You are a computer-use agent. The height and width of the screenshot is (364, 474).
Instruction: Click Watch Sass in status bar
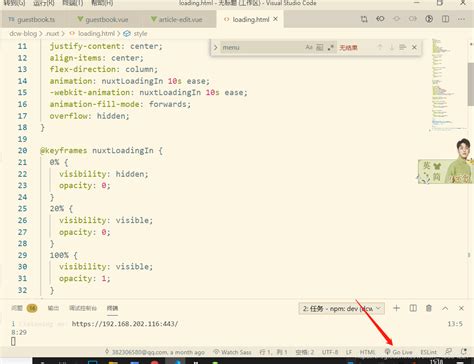click(232, 352)
